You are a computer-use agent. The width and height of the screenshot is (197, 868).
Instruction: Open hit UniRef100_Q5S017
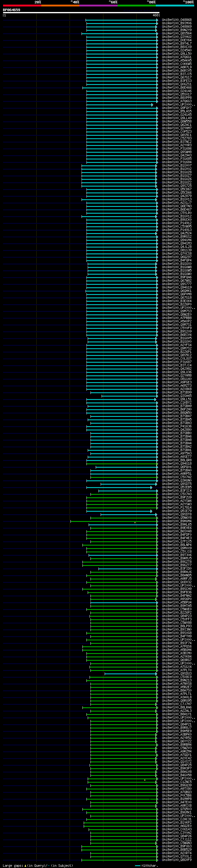pyautogui.click(x=177, y=94)
